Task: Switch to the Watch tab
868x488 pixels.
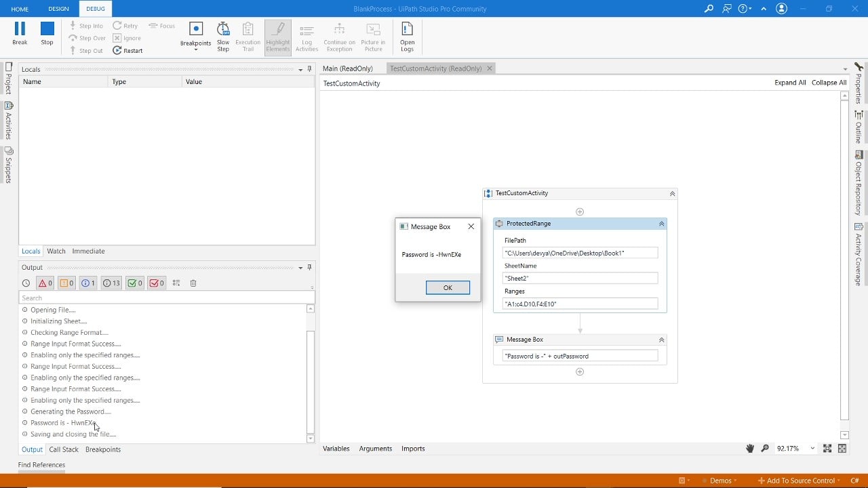Action: click(x=56, y=251)
